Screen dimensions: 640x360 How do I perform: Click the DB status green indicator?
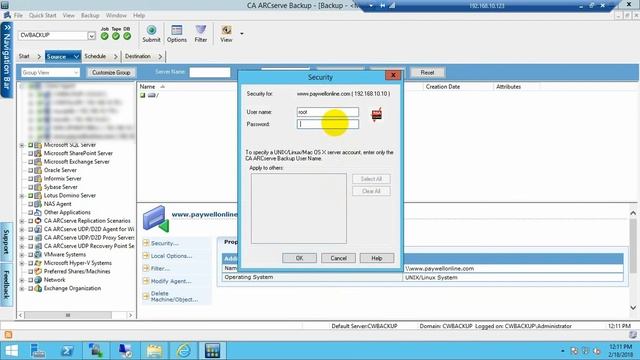click(x=127, y=36)
